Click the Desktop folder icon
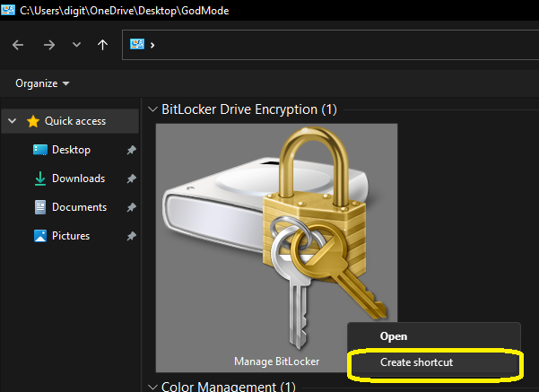Screen dimensions: 539x392 (40, 150)
